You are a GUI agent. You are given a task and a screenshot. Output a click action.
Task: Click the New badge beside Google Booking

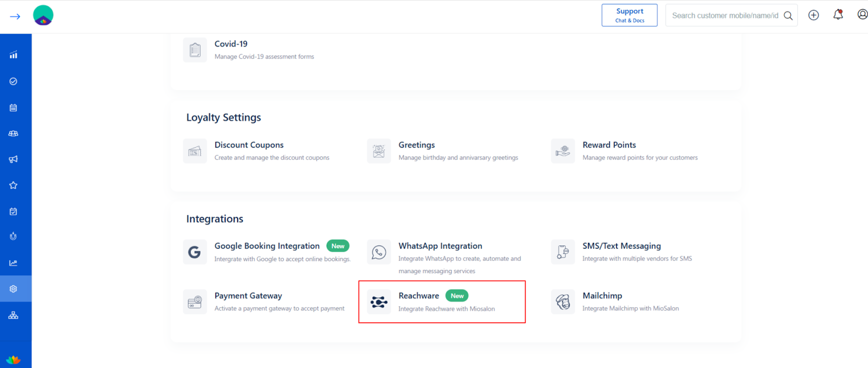(x=338, y=246)
